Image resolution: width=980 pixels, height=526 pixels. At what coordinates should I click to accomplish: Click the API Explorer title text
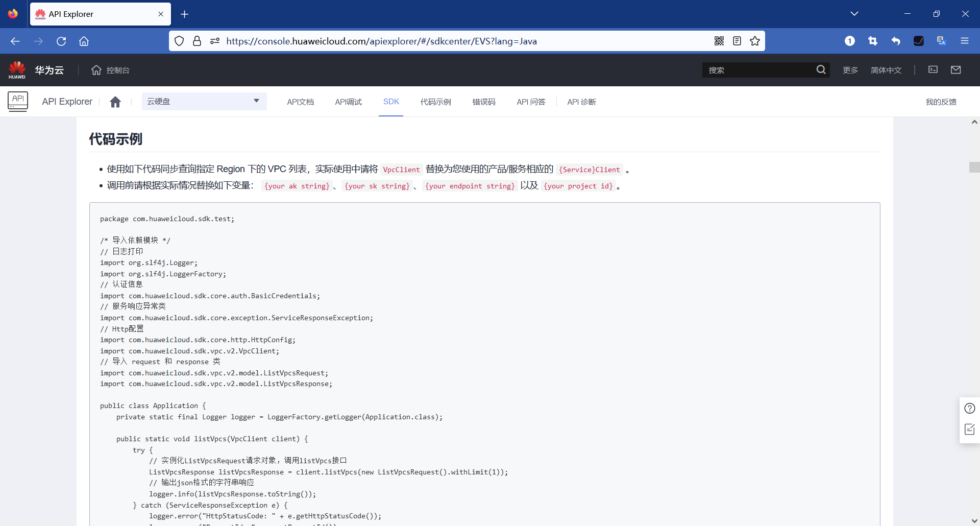tap(67, 102)
